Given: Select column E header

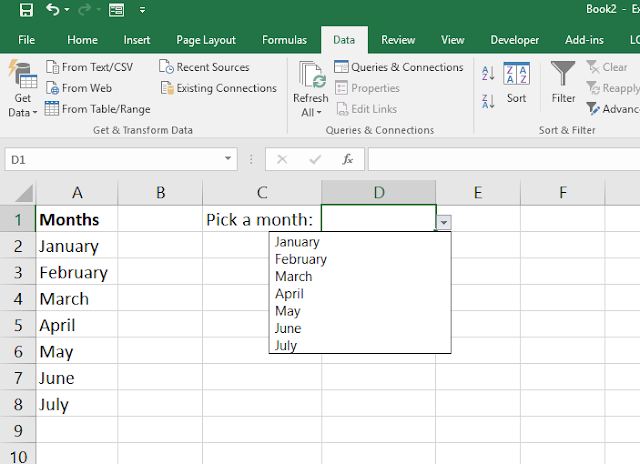Looking at the screenshot, I should (x=478, y=192).
